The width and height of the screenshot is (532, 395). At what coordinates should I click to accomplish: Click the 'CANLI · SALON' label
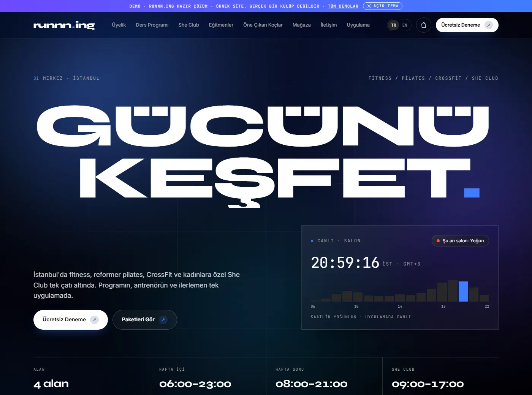coord(336,241)
